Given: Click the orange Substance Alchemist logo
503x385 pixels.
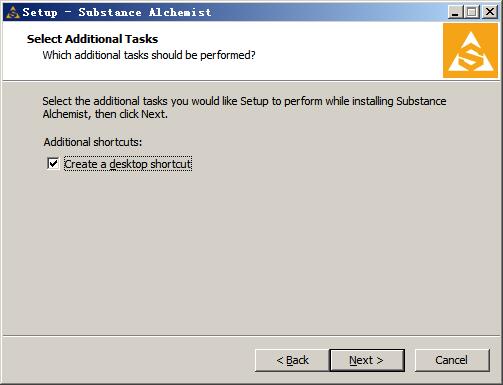Looking at the screenshot, I should pos(470,51).
